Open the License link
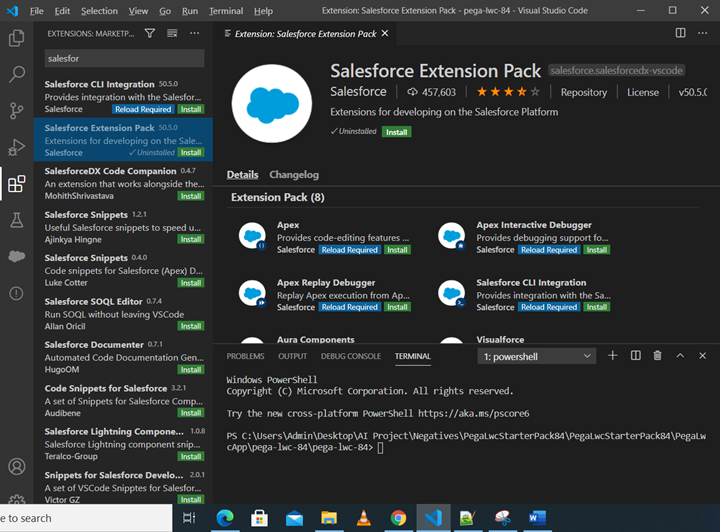720x532 pixels. click(x=643, y=92)
